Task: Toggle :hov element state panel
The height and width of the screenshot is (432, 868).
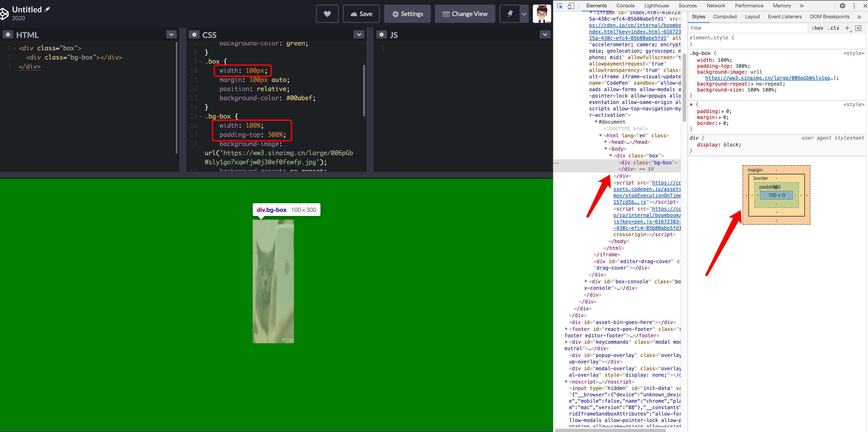Action: click(x=817, y=28)
